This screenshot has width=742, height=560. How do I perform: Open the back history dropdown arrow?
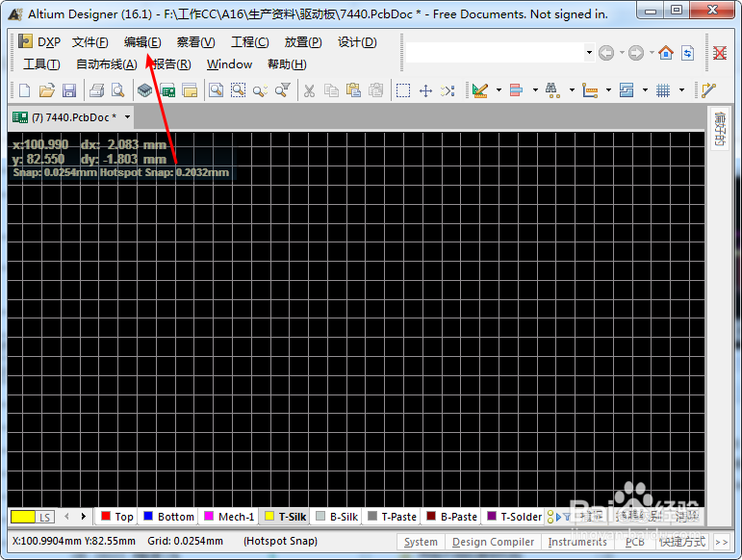pyautogui.click(x=622, y=53)
